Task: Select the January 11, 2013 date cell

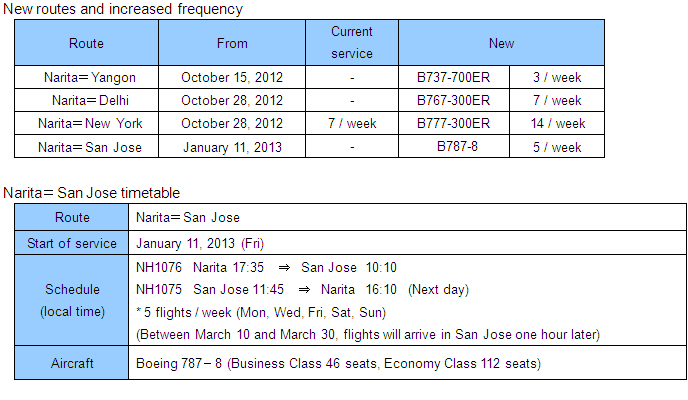Action: (x=232, y=147)
